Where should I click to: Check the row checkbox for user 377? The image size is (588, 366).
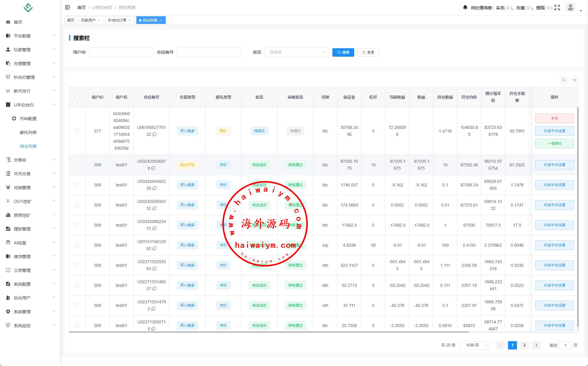(77, 131)
